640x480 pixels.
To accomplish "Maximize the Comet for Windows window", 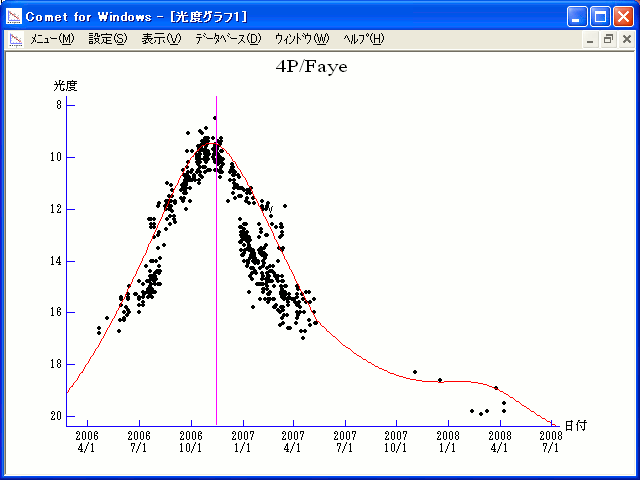I will pos(600,17).
